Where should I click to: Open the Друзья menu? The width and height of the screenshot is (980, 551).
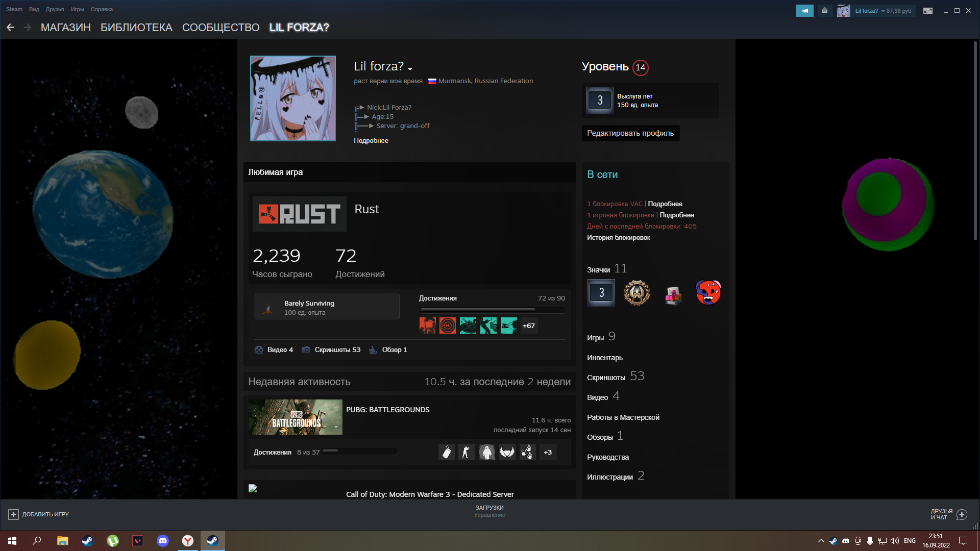coord(55,9)
